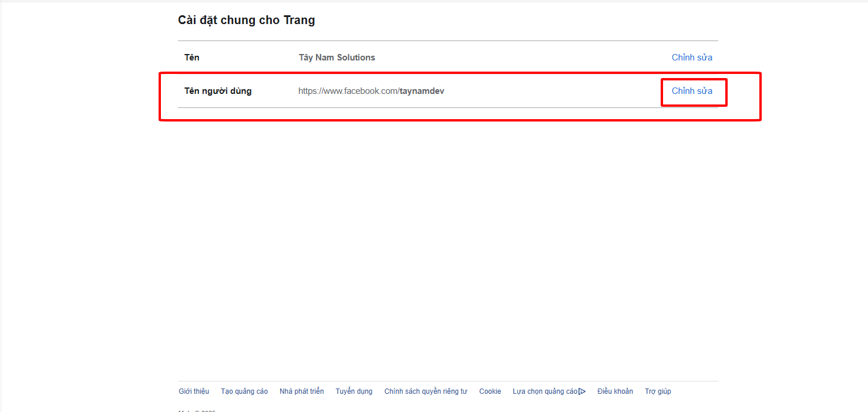
Task: Click the AdChoices triangle icon in footer
Action: coord(582,391)
